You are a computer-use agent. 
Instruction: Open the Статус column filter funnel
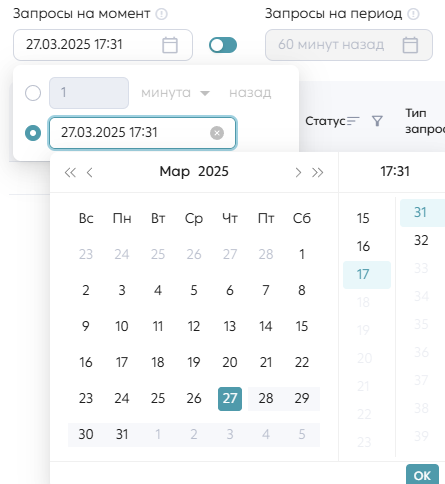point(377,121)
